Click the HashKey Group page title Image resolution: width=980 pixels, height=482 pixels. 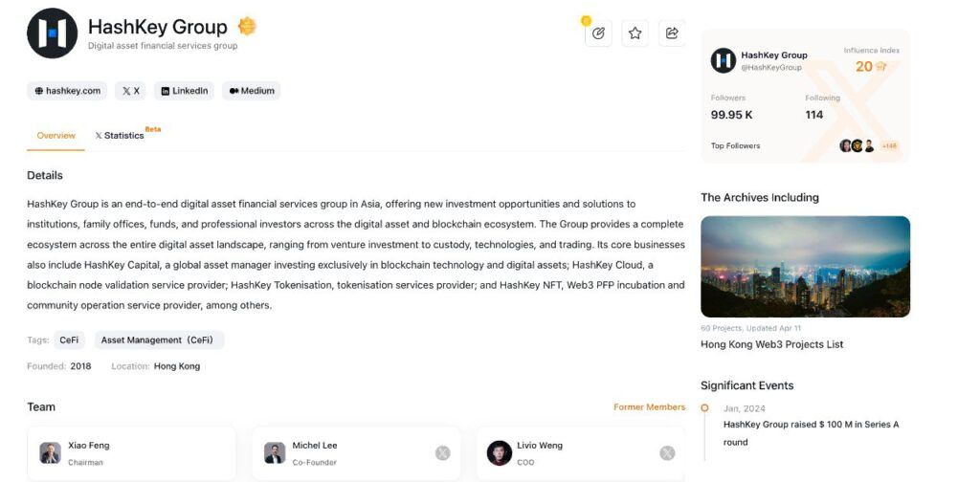(158, 27)
